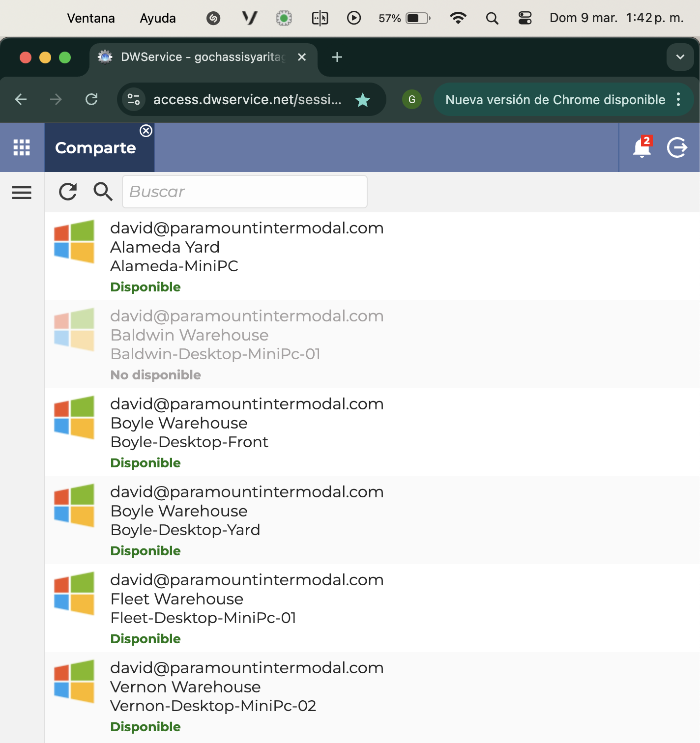Open the Ayuda menu
This screenshot has width=700, height=743.
tap(158, 18)
